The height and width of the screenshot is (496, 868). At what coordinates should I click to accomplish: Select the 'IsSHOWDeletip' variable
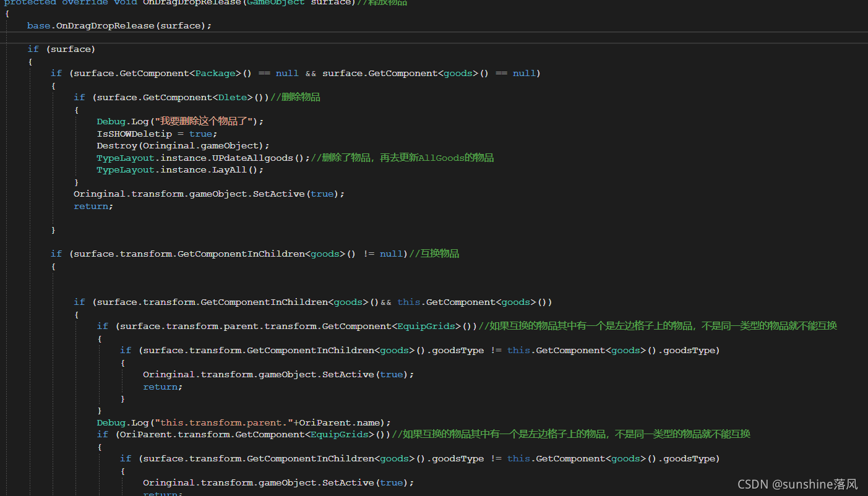[134, 134]
